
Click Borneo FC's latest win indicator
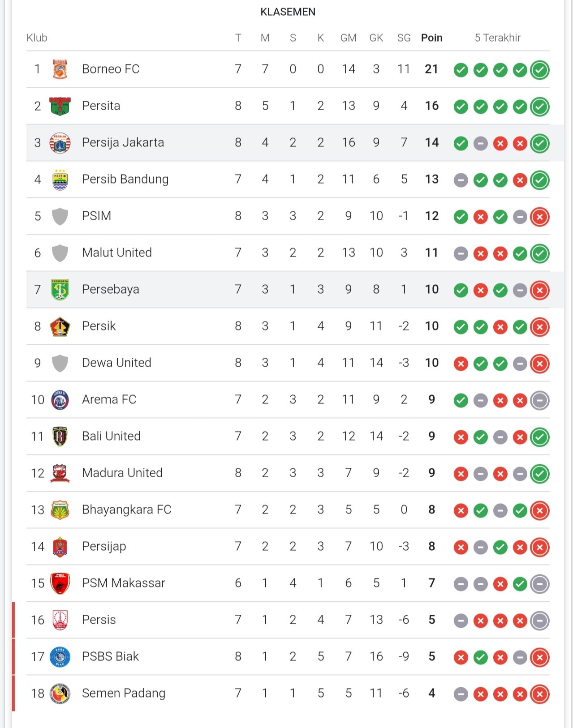click(539, 70)
